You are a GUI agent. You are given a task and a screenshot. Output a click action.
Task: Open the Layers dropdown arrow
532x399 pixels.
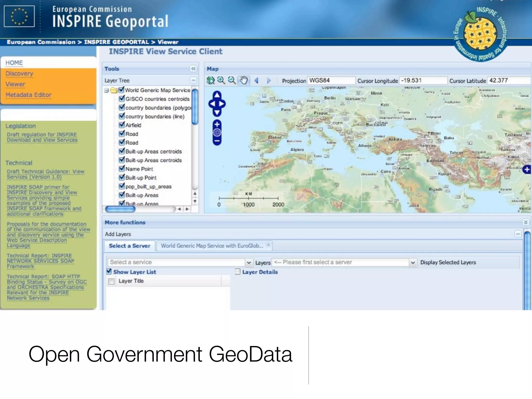pyautogui.click(x=413, y=263)
